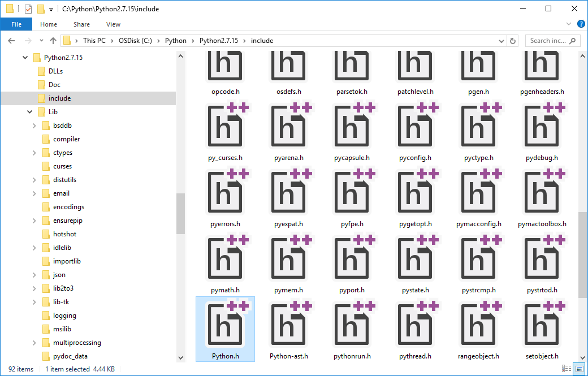Open Explorer help with question mark icon
The height and width of the screenshot is (376, 588).
581,24
